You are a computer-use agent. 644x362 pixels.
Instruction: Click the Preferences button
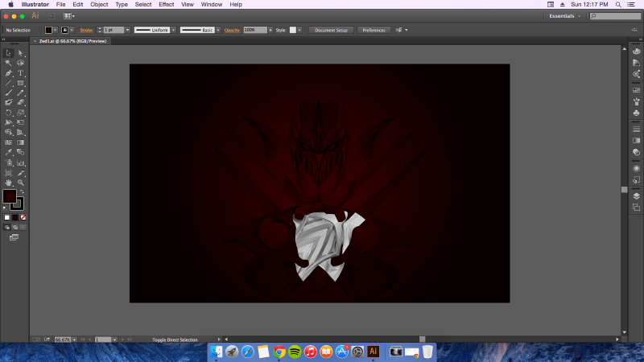pyautogui.click(x=374, y=30)
